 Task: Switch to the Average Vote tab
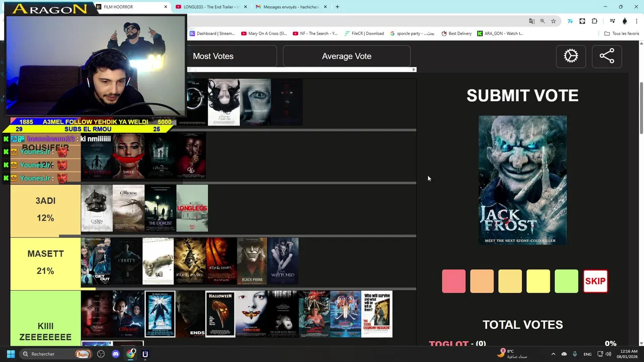(x=347, y=56)
